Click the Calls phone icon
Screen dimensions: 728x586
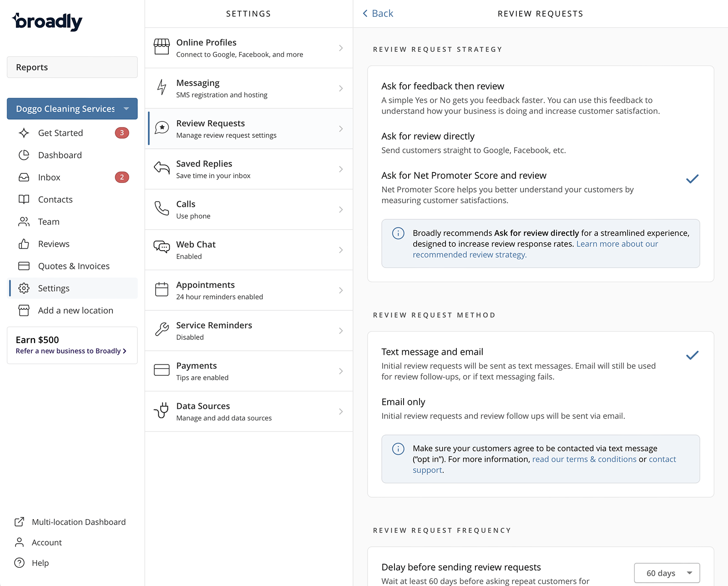162,208
